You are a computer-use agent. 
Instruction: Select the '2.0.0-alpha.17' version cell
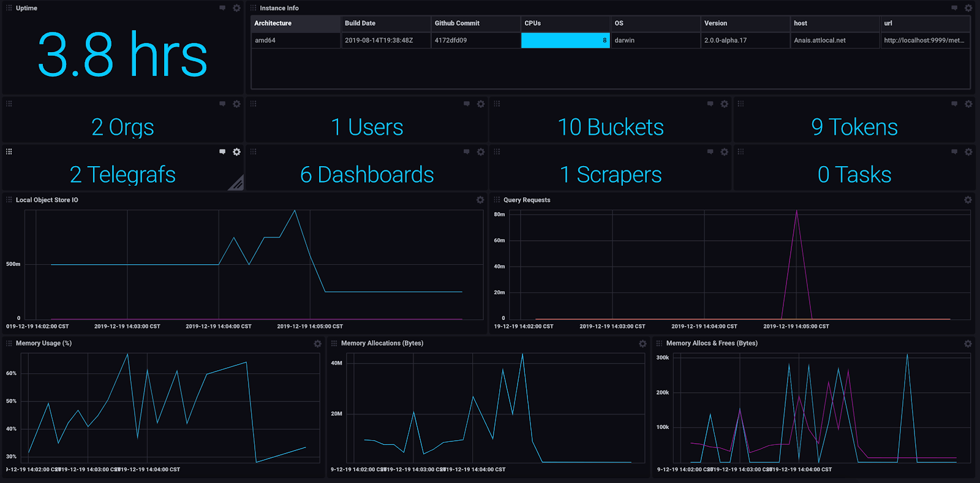coord(745,40)
